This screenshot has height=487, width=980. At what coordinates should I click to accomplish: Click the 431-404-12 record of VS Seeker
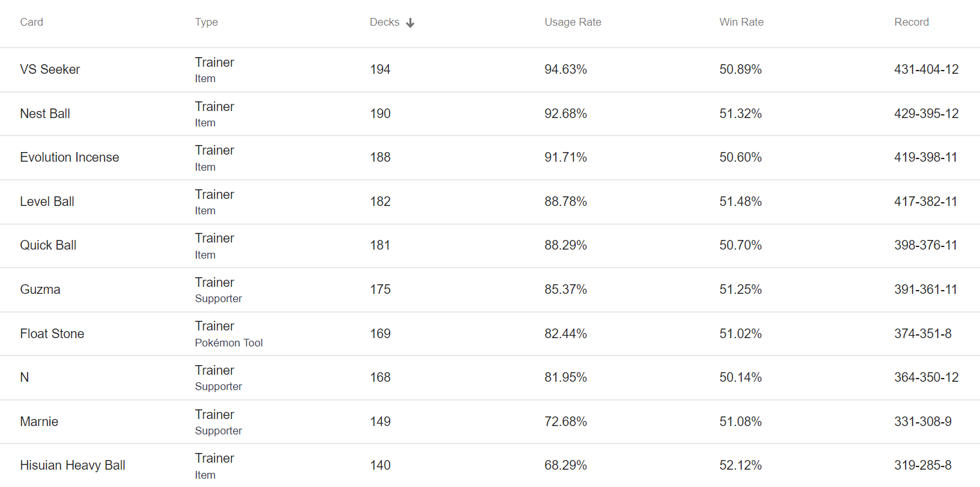[926, 69]
